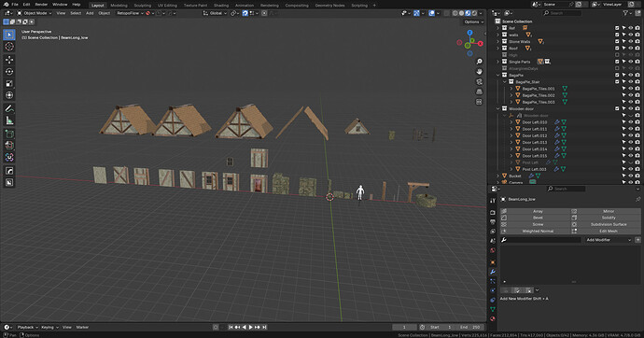Click the viewport pan hand icon
The height and width of the screenshot is (338, 644).
pos(479,72)
